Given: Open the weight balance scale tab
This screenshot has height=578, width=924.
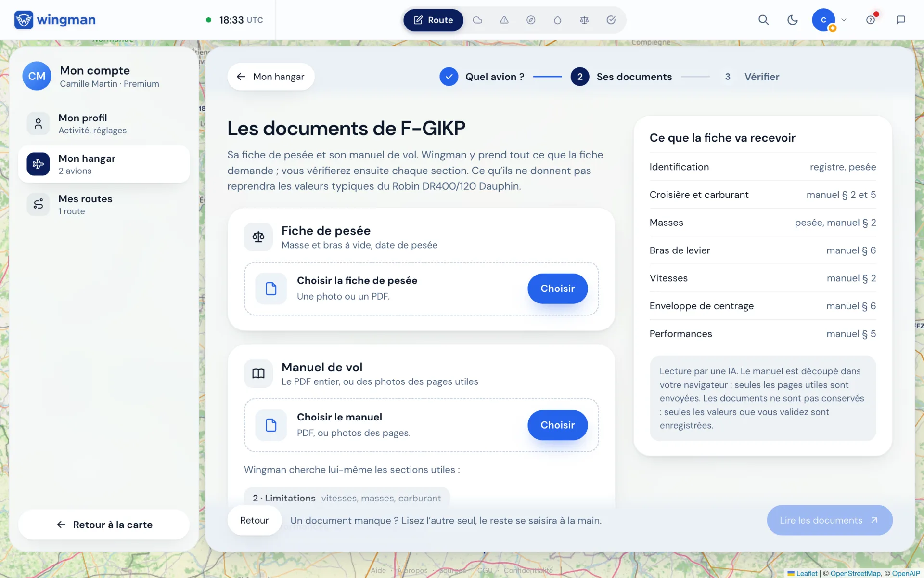Looking at the screenshot, I should click(x=584, y=20).
